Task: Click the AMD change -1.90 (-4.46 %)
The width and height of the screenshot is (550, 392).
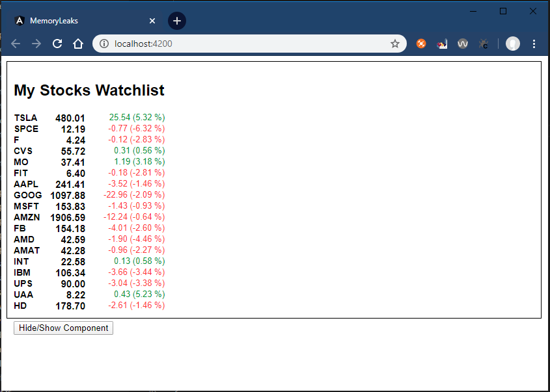Action: (137, 239)
